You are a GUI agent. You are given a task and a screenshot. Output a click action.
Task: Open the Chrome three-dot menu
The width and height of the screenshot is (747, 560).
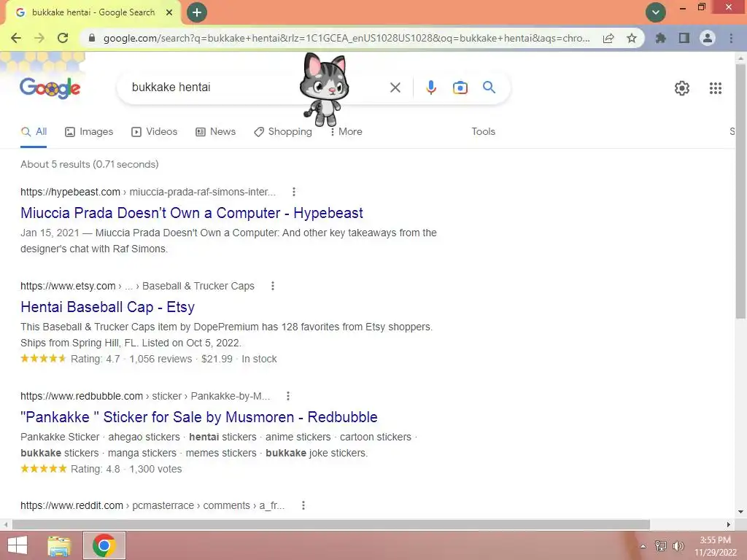pyautogui.click(x=731, y=38)
